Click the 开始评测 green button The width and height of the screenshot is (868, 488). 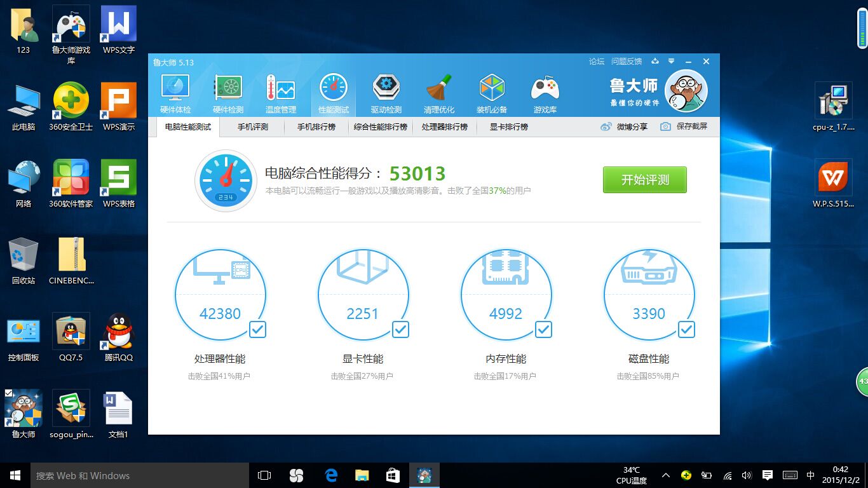tap(644, 180)
